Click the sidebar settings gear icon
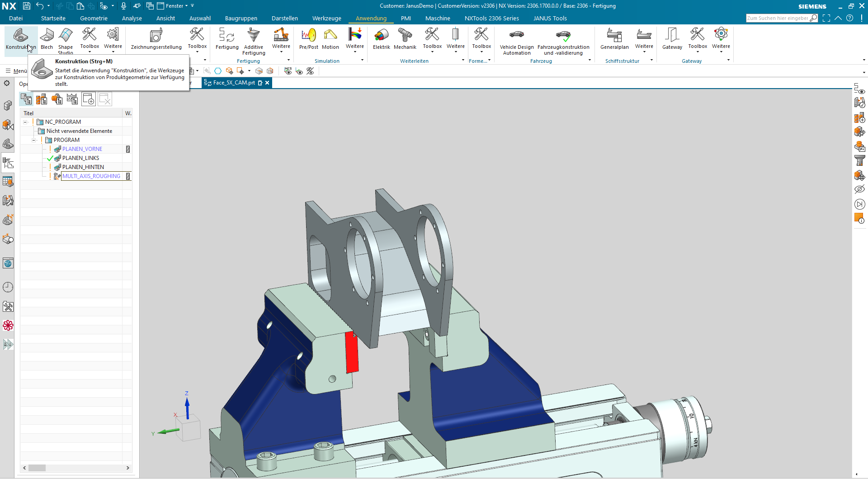The width and height of the screenshot is (868, 488). coord(7,83)
